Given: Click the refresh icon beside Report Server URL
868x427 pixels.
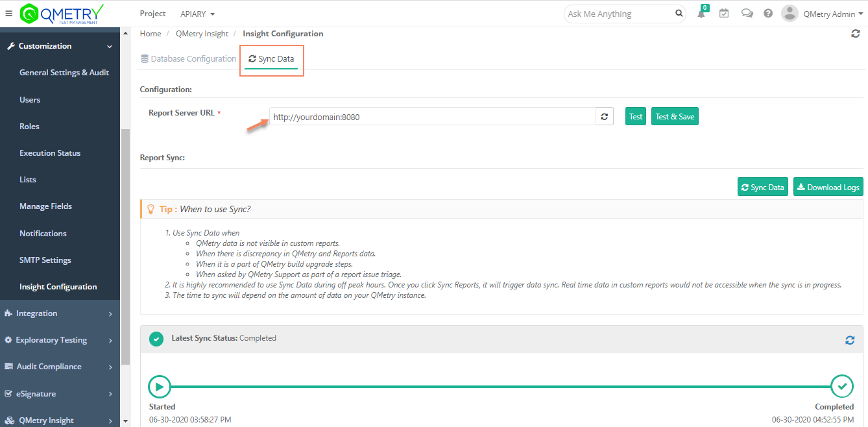Looking at the screenshot, I should [604, 117].
